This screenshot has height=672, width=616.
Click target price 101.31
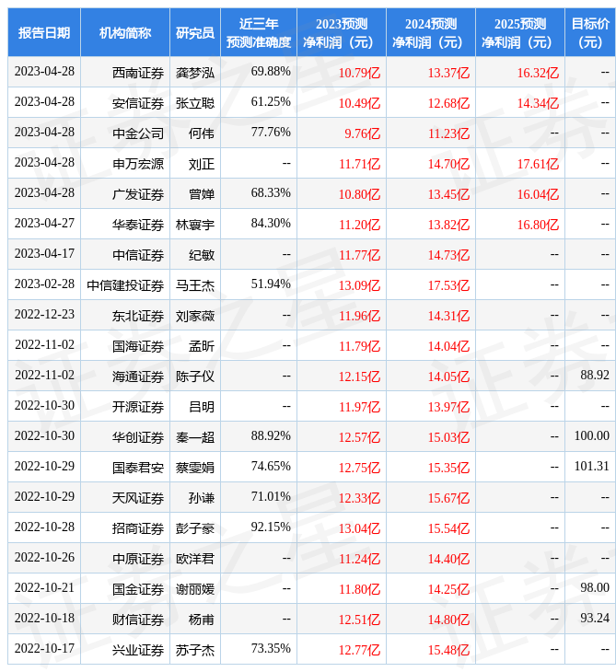coord(592,467)
